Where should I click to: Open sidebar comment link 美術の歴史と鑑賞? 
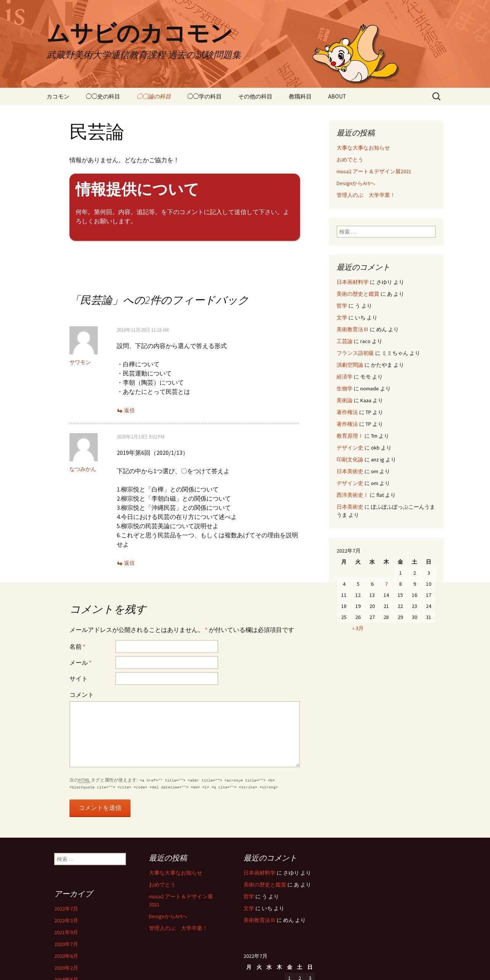[x=358, y=294]
